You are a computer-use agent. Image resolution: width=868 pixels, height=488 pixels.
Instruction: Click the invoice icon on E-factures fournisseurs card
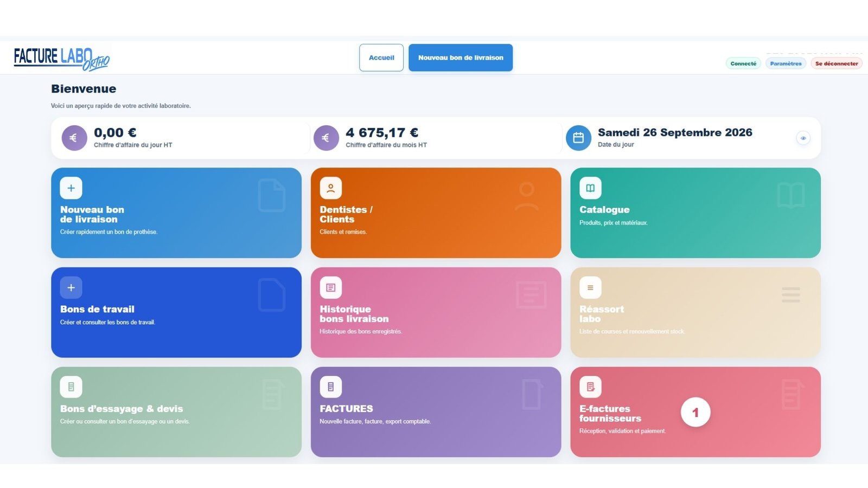(x=590, y=387)
